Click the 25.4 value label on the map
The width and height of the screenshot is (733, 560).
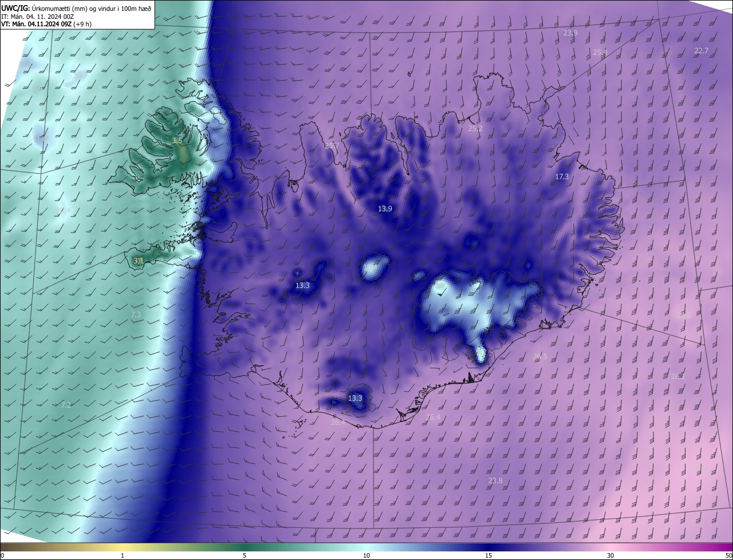point(600,52)
